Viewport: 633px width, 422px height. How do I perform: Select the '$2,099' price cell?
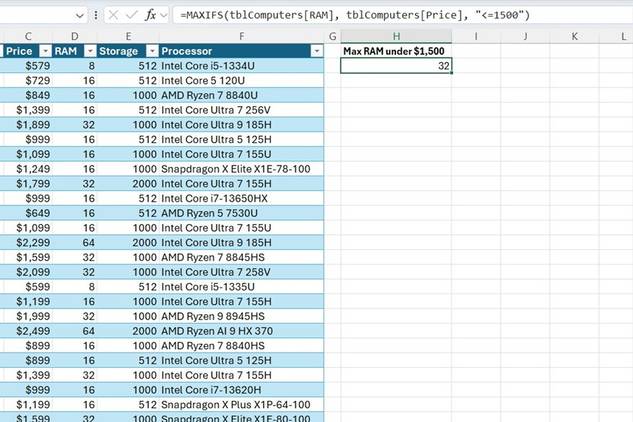coord(27,272)
